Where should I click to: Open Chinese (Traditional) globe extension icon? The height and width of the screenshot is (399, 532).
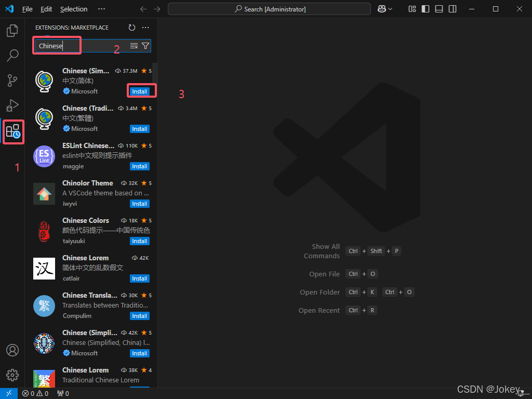coord(44,119)
